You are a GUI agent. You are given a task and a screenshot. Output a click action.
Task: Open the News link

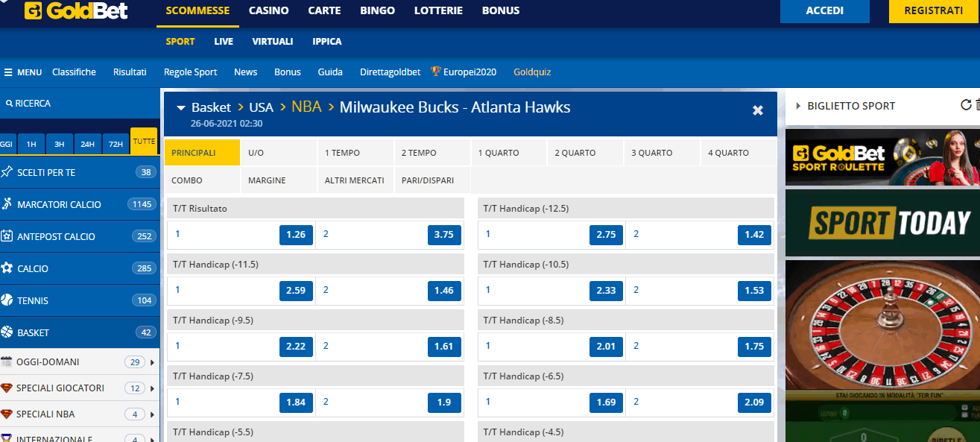coord(245,72)
